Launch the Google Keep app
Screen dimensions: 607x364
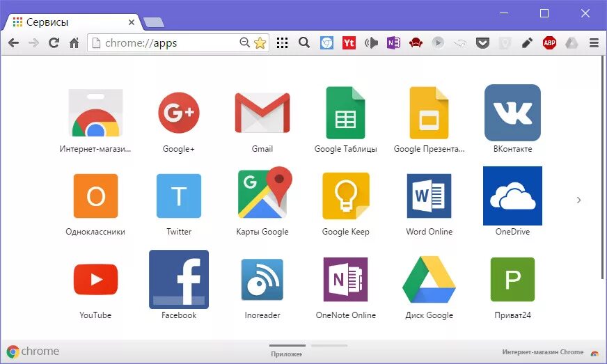tap(346, 196)
